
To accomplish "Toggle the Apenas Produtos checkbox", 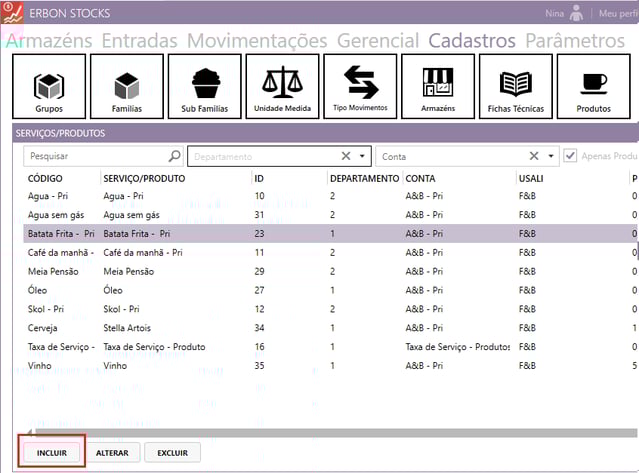I will (571, 156).
